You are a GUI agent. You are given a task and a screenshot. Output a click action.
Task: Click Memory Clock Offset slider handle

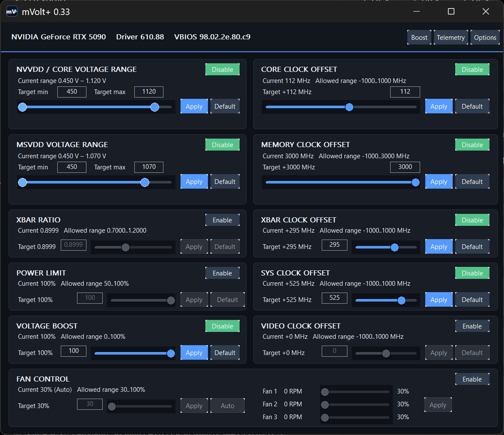coord(415,183)
